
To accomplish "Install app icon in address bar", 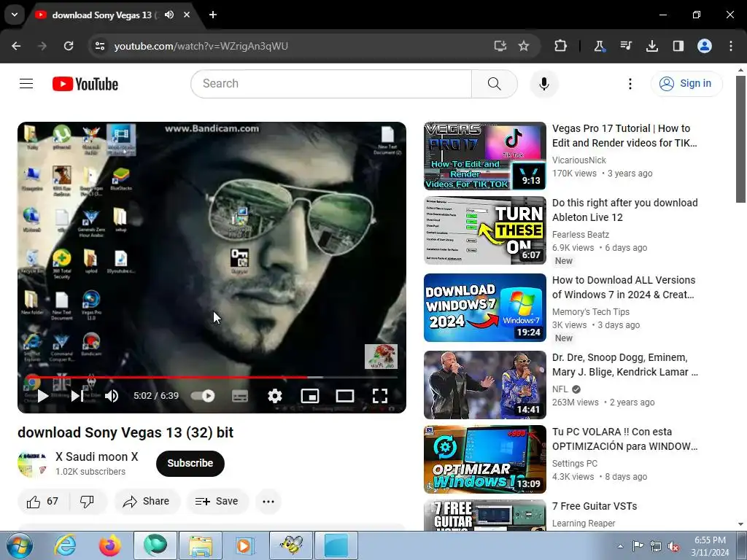I will (x=500, y=46).
